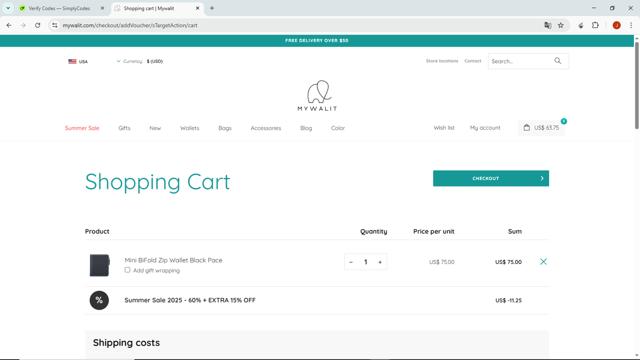Screen dimensions: 640x360
Task: Click the browser back arrow
Action: pyautogui.click(x=9, y=25)
